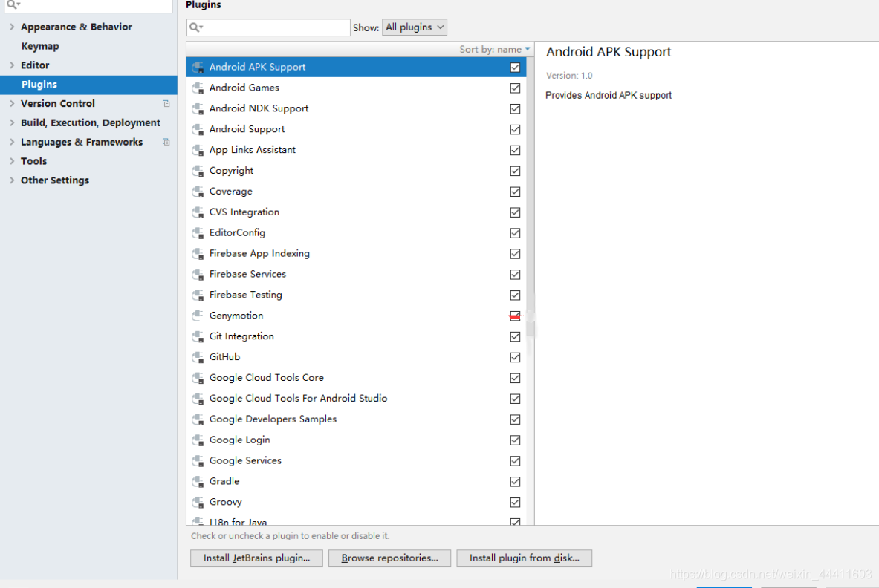The width and height of the screenshot is (879, 588).
Task: Uncheck the Google Login plugin checkbox
Action: pyautogui.click(x=515, y=440)
